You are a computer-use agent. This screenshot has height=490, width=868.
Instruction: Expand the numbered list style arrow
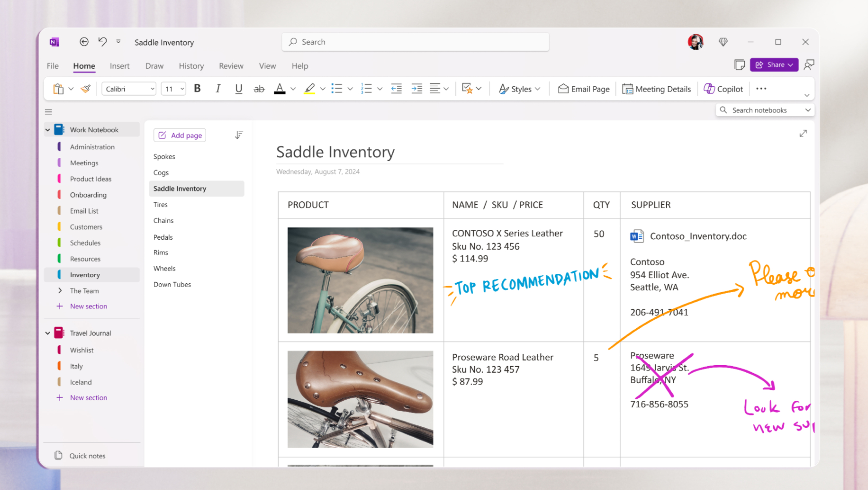380,89
